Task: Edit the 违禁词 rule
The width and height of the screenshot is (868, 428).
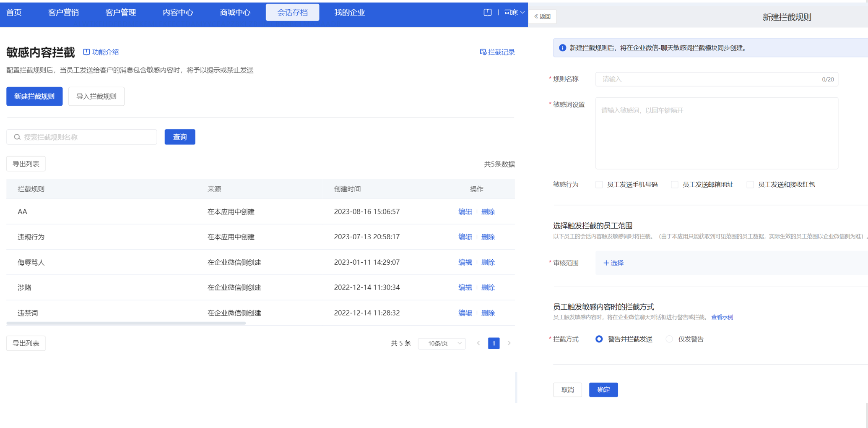Action: click(x=465, y=313)
